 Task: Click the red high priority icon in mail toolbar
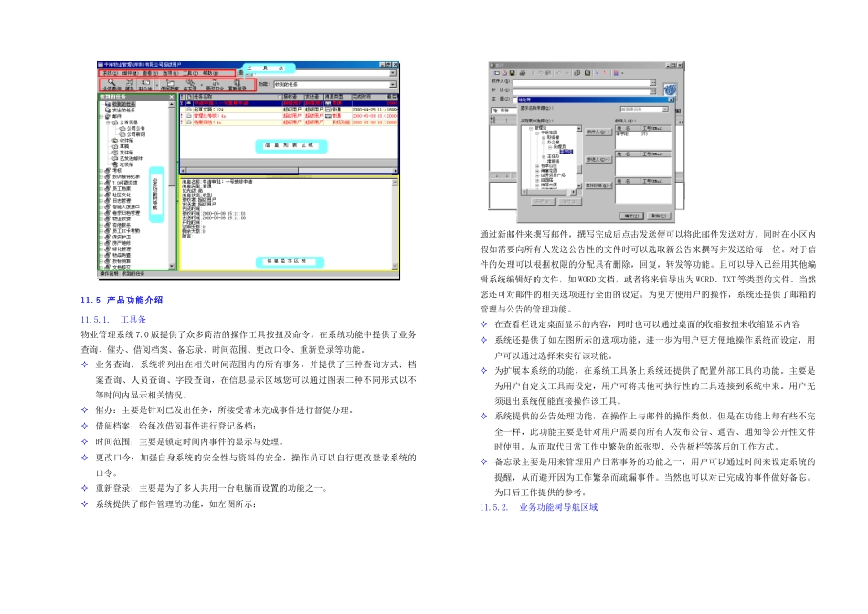(605, 73)
